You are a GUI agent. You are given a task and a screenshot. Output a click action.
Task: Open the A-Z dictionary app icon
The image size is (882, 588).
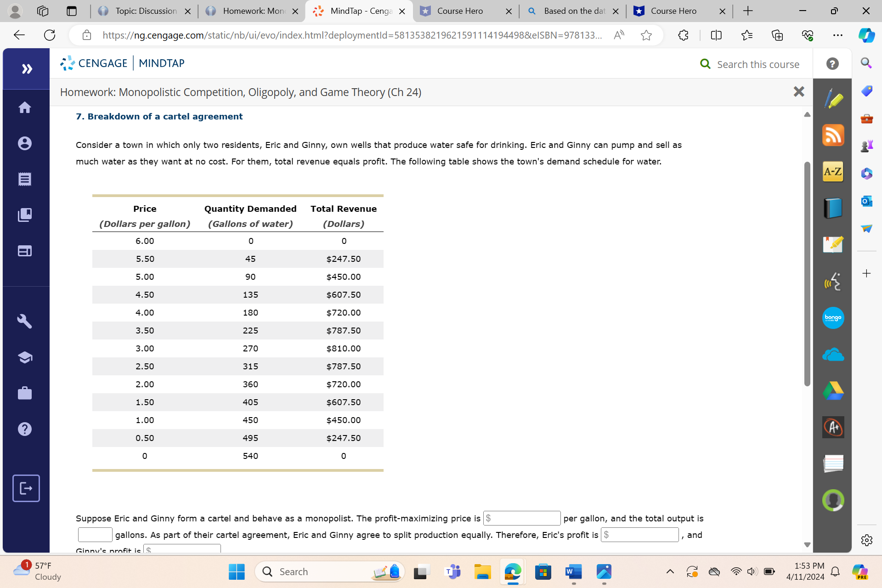coord(832,171)
